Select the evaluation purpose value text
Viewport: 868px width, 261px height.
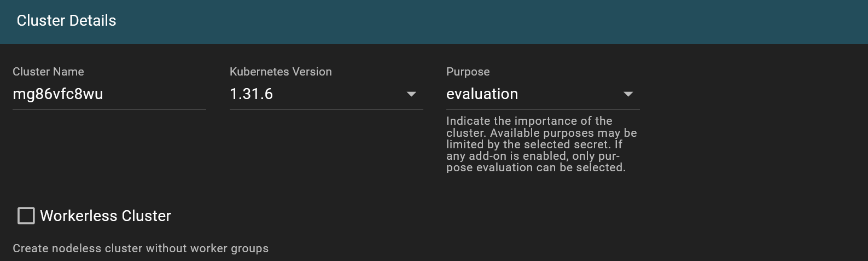tap(482, 94)
